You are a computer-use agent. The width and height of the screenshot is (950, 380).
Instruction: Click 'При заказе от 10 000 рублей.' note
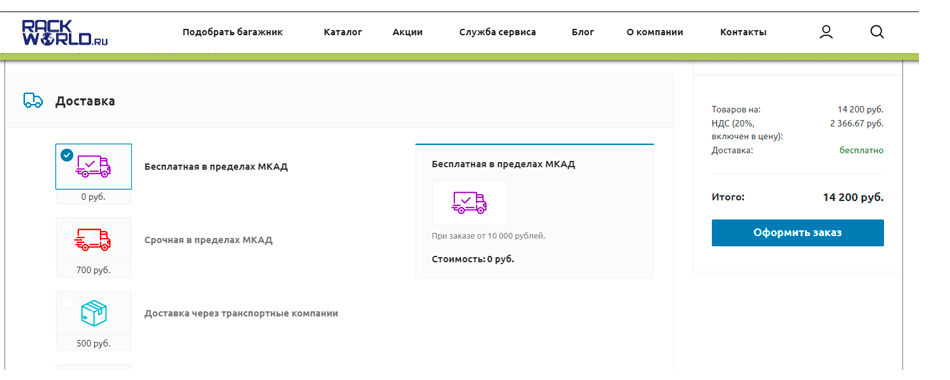488,236
